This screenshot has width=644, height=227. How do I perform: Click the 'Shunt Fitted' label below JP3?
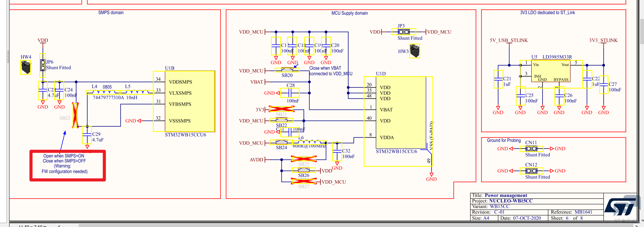click(x=410, y=38)
